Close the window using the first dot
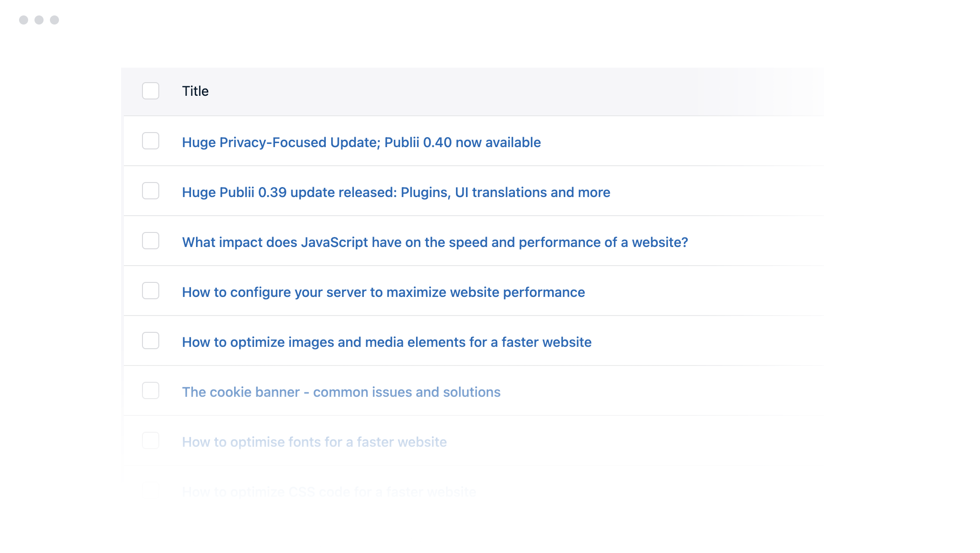The height and width of the screenshot is (553, 980). coord(24,20)
